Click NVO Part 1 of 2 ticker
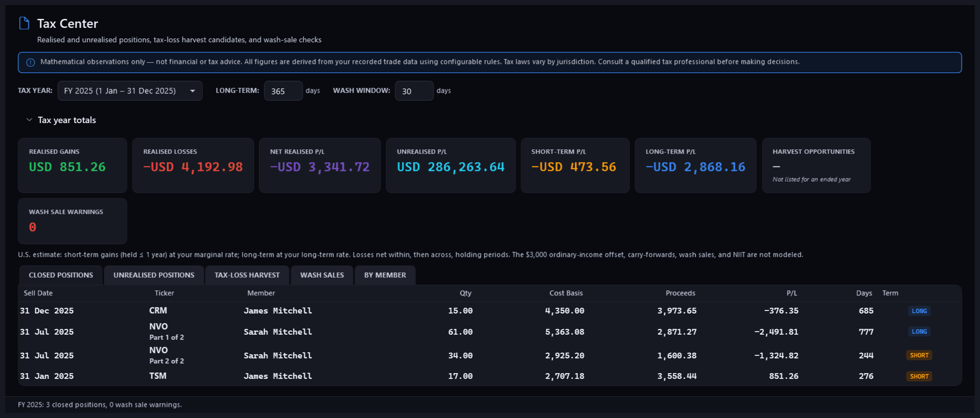 (166, 332)
